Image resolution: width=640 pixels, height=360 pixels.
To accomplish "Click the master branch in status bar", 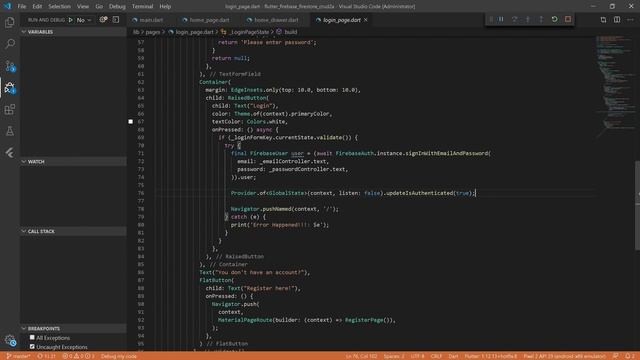I will point(18,356).
